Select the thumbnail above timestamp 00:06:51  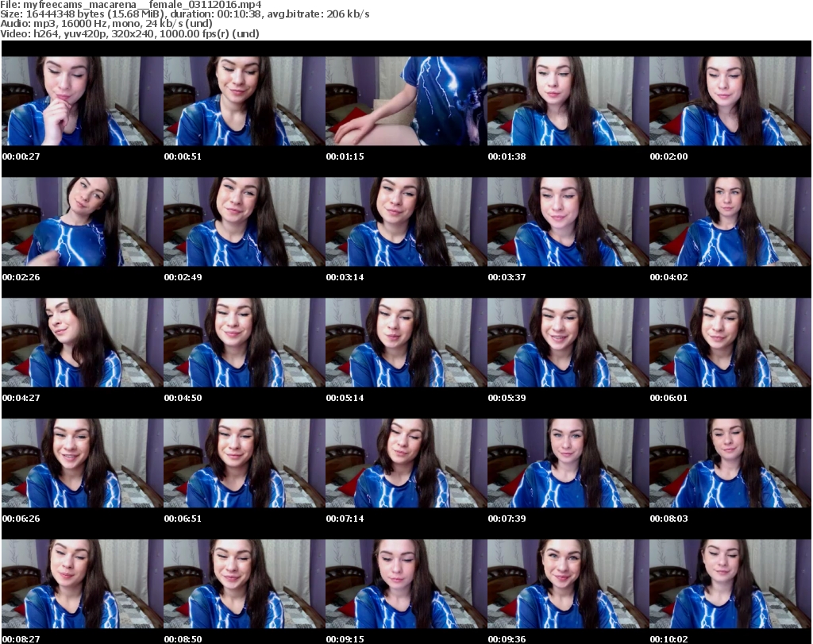coord(244,463)
